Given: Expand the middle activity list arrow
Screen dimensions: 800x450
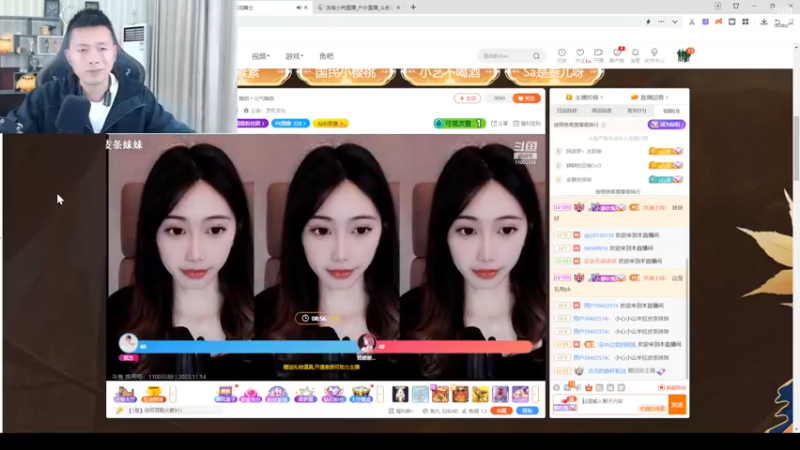Looking at the screenshot, I should tap(380, 394).
